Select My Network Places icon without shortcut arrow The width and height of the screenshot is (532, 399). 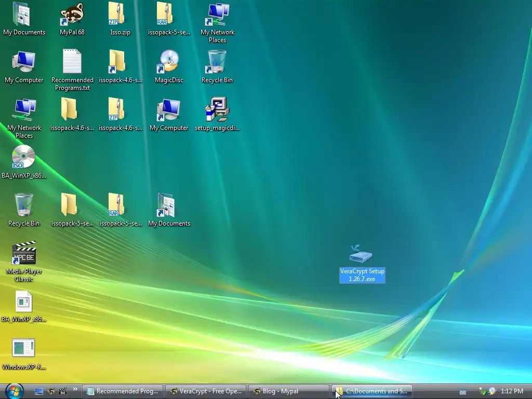click(24, 119)
